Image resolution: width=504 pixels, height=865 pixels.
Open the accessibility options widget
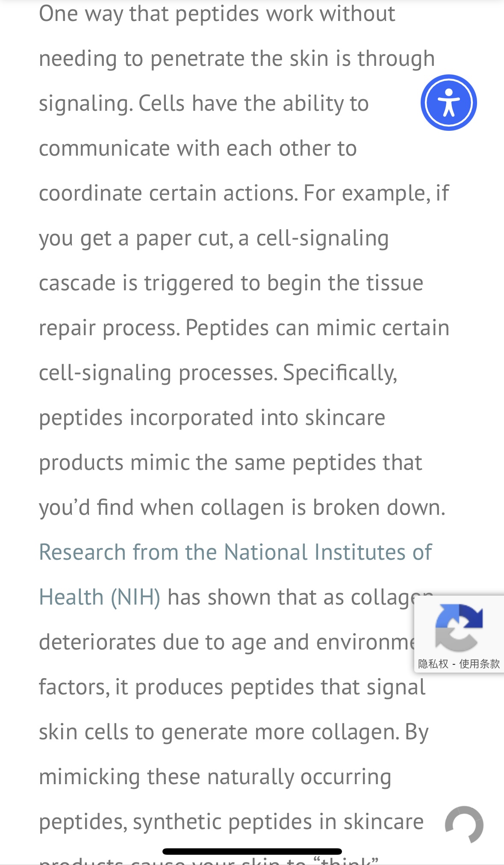(x=448, y=103)
